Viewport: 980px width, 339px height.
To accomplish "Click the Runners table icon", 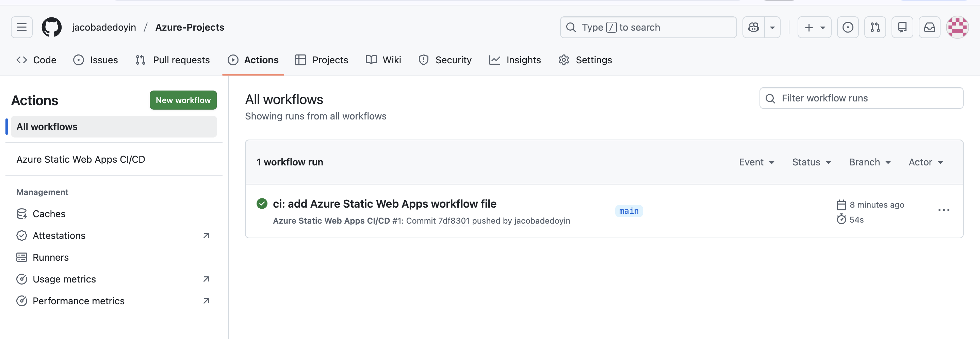I will coord(22,257).
